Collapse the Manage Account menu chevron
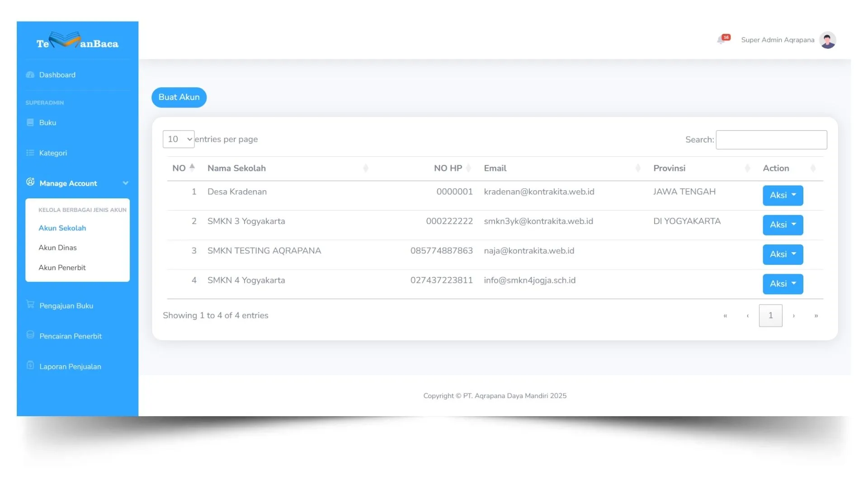This screenshot has width=868, height=488. tap(125, 183)
